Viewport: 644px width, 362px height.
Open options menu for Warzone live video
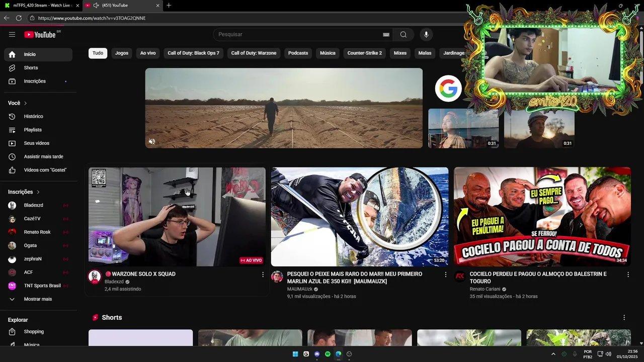click(263, 275)
